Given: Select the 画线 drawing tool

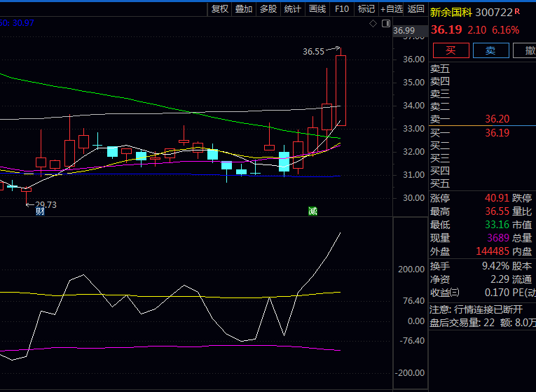Looking at the screenshot, I should pyautogui.click(x=317, y=9).
